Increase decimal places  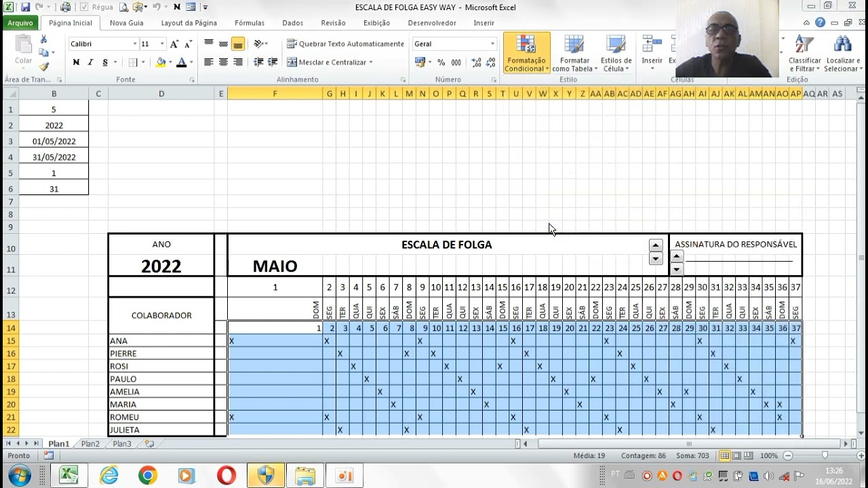pos(476,62)
